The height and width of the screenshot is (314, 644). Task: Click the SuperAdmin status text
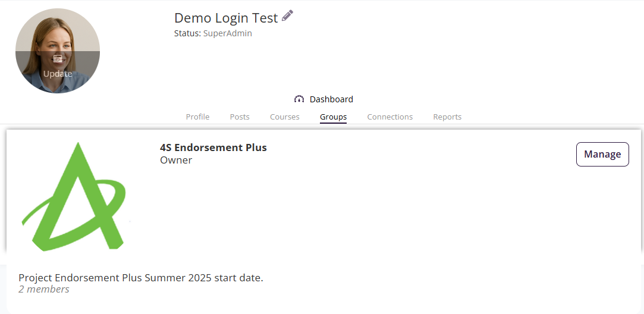click(x=228, y=33)
